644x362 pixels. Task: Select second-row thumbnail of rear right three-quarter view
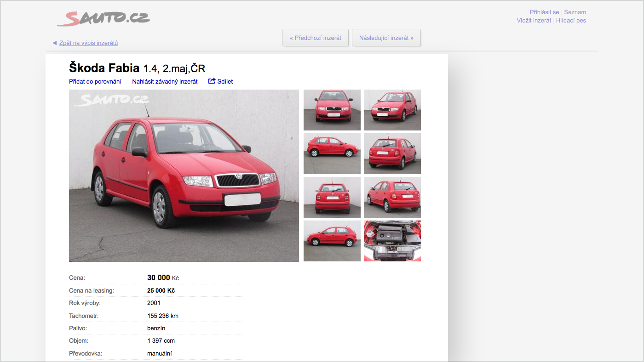[392, 153]
